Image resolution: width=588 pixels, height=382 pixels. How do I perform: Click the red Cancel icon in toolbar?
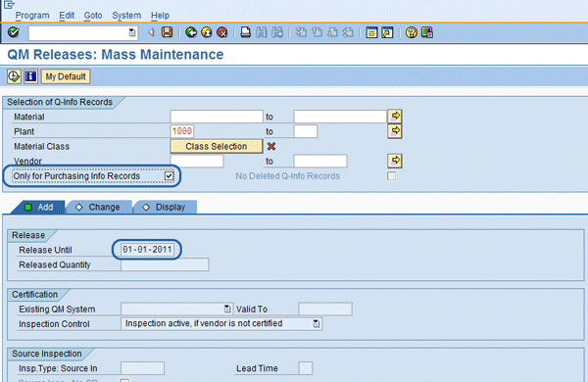(x=222, y=32)
